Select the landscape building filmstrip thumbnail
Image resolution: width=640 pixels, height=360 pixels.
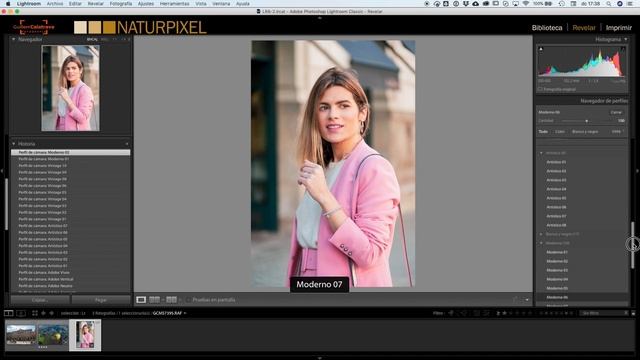21,335
